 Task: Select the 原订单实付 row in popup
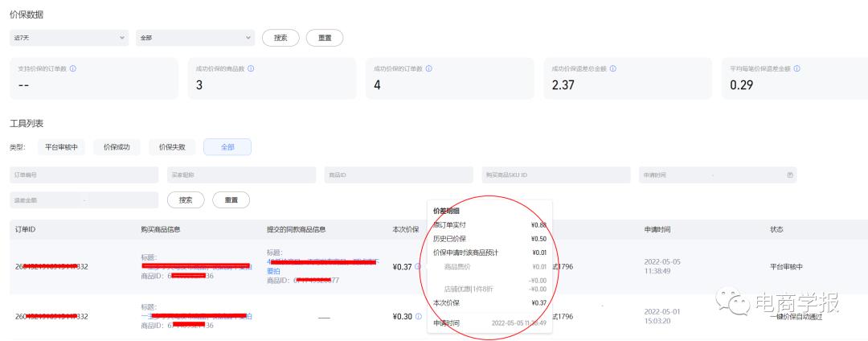pos(490,225)
